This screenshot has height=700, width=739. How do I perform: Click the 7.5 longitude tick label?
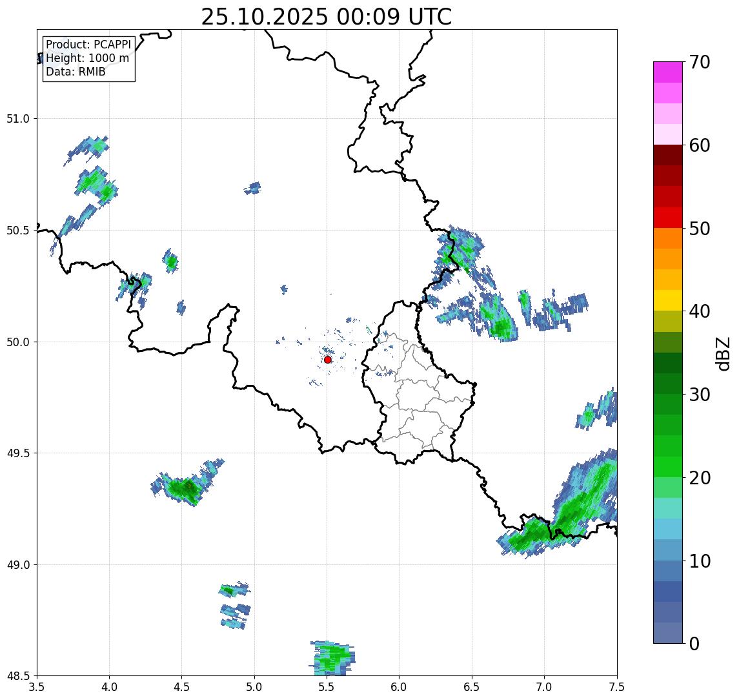pos(616,687)
